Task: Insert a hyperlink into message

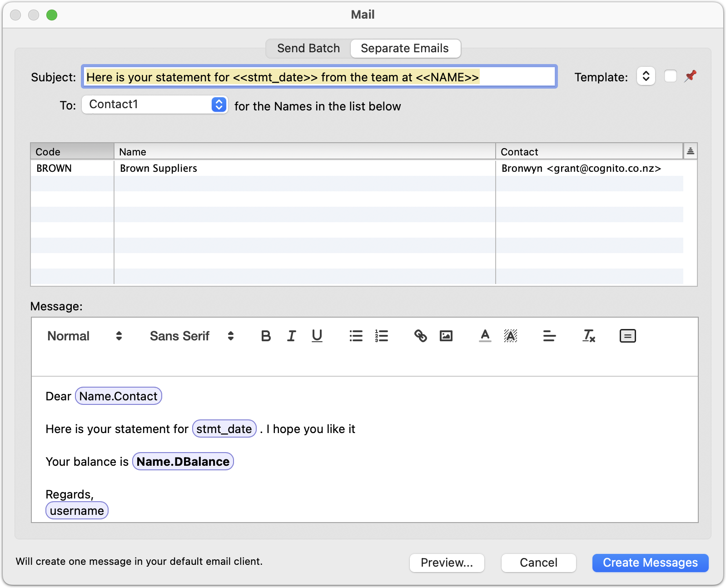Action: (x=420, y=336)
